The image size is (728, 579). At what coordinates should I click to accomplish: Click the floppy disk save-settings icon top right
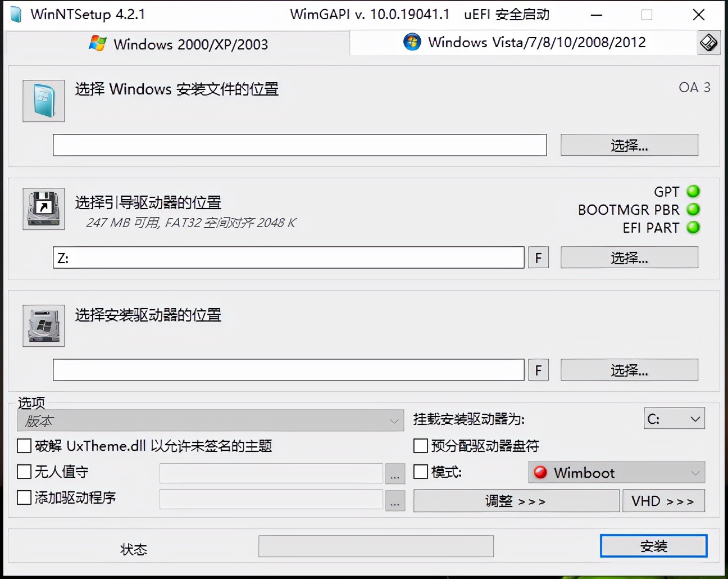709,42
